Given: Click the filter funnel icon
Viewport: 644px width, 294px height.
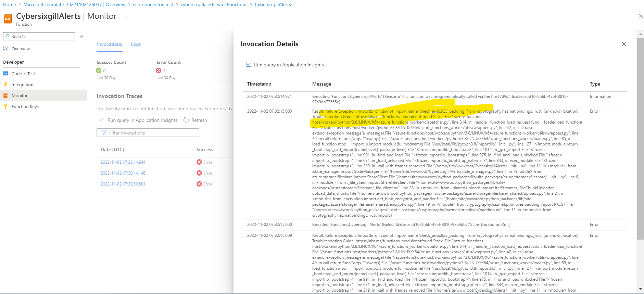Looking at the screenshot, I should (104, 133).
